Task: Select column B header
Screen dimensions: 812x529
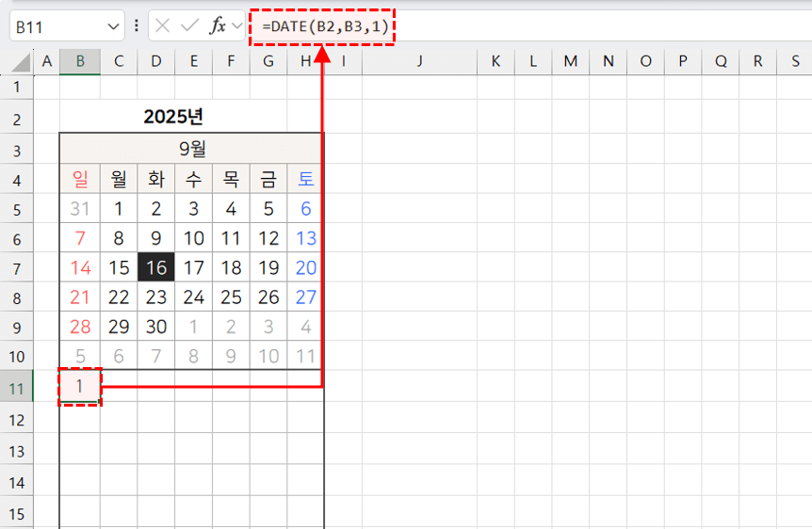Action: 80,61
